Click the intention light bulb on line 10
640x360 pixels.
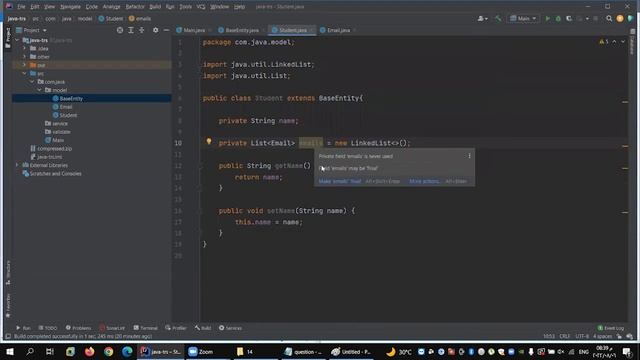tap(209, 141)
